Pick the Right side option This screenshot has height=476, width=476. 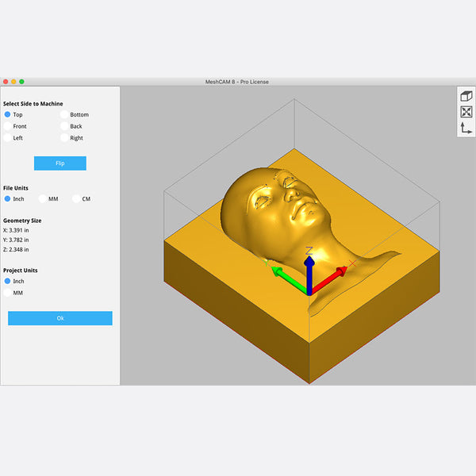coord(64,138)
